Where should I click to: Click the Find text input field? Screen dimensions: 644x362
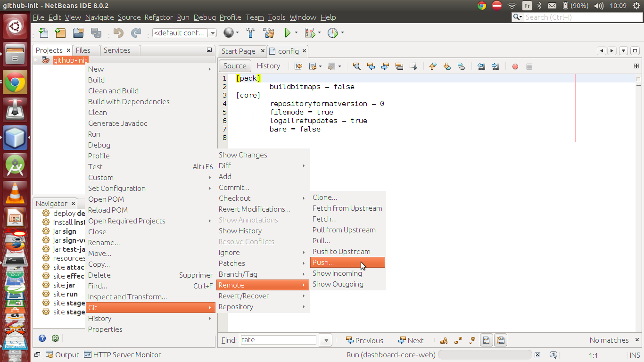point(278,340)
